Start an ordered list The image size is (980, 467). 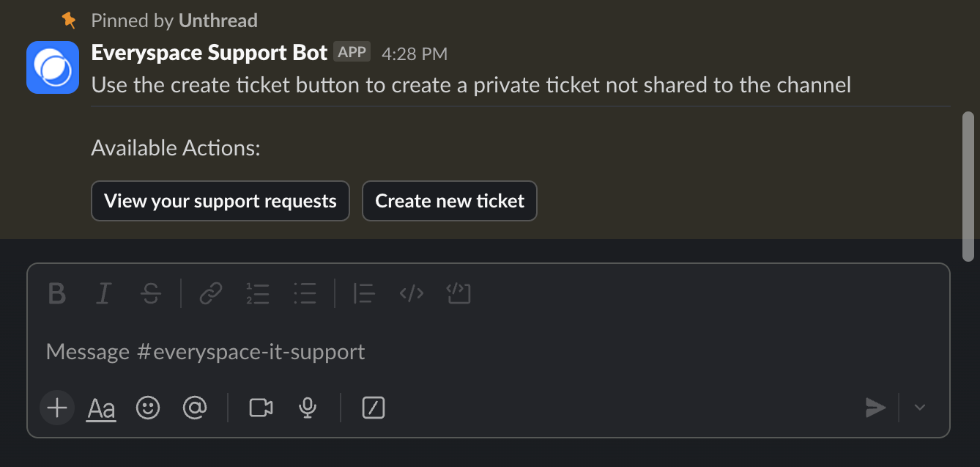pos(258,293)
